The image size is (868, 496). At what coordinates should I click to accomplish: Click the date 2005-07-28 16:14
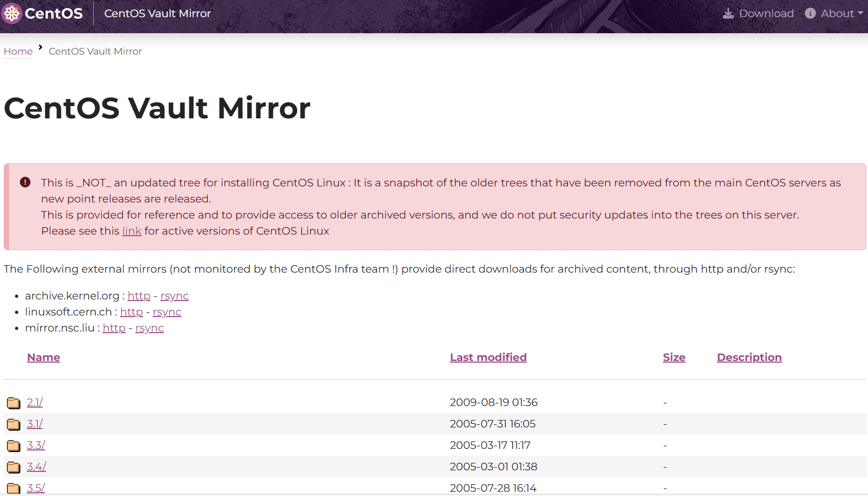pyautogui.click(x=493, y=488)
